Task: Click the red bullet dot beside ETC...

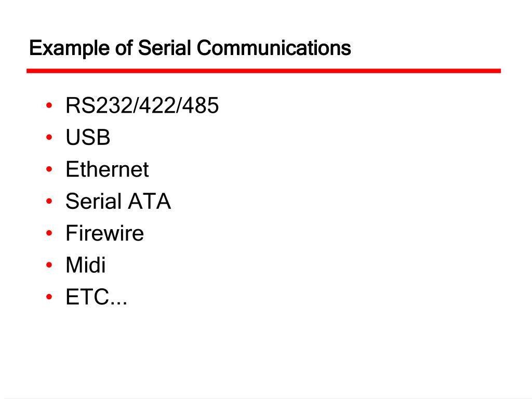Action: [x=49, y=297]
